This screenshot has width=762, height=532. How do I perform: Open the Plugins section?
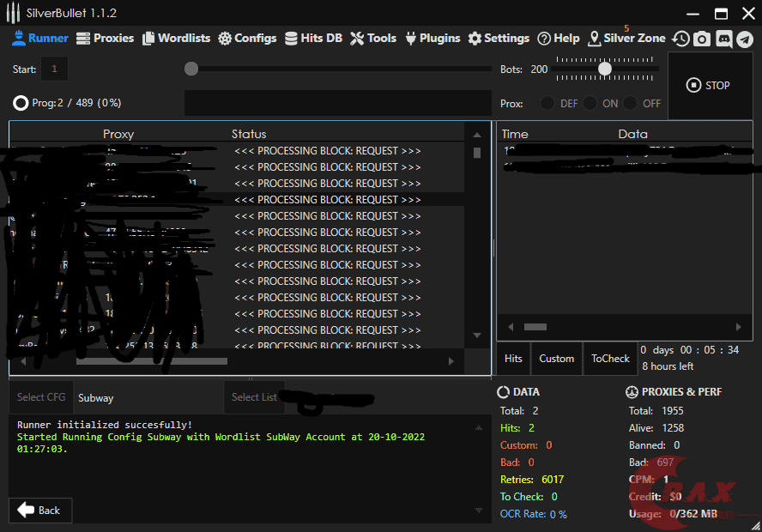pyautogui.click(x=432, y=38)
